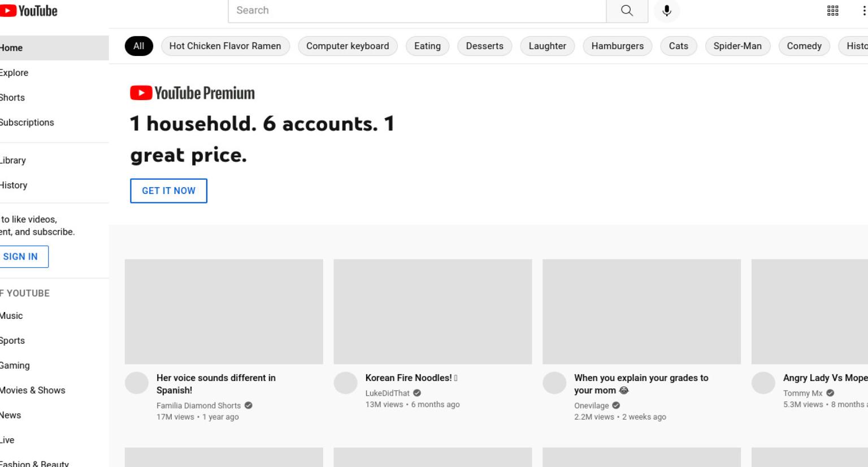This screenshot has height=467, width=868.
Task: Select the Hamburgers chip
Action: [617, 46]
